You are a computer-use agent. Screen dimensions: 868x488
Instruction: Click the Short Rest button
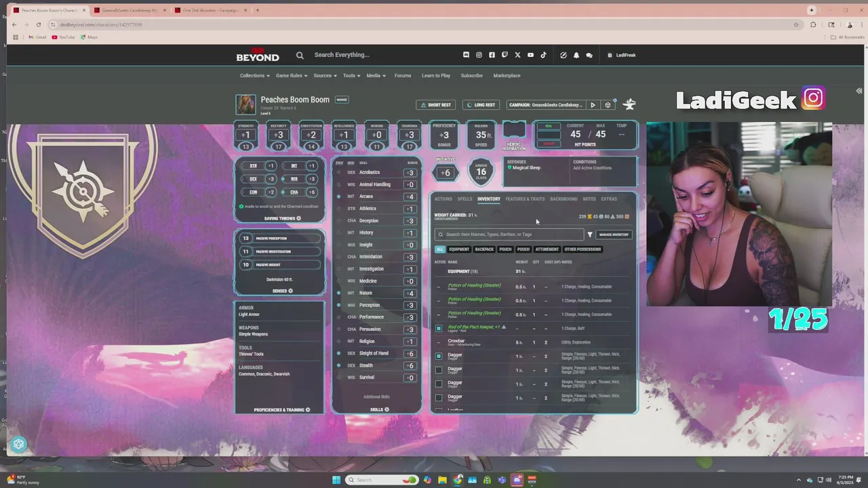point(435,105)
